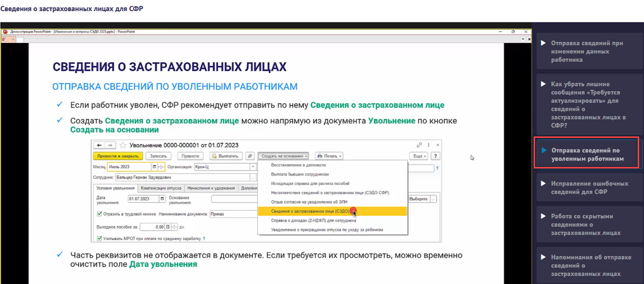Click the Организация field 'Крон-Ц'
Screen dimensions: 644x284
tap(222, 167)
